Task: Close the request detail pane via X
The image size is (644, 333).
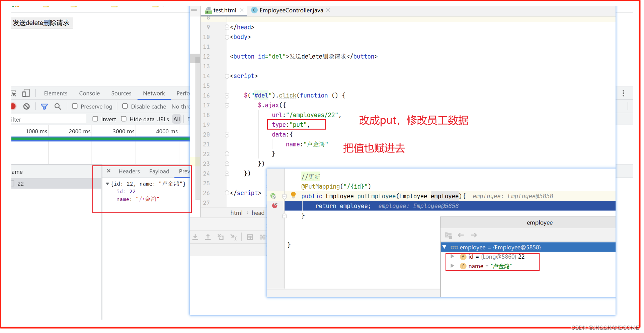Action: click(x=109, y=171)
